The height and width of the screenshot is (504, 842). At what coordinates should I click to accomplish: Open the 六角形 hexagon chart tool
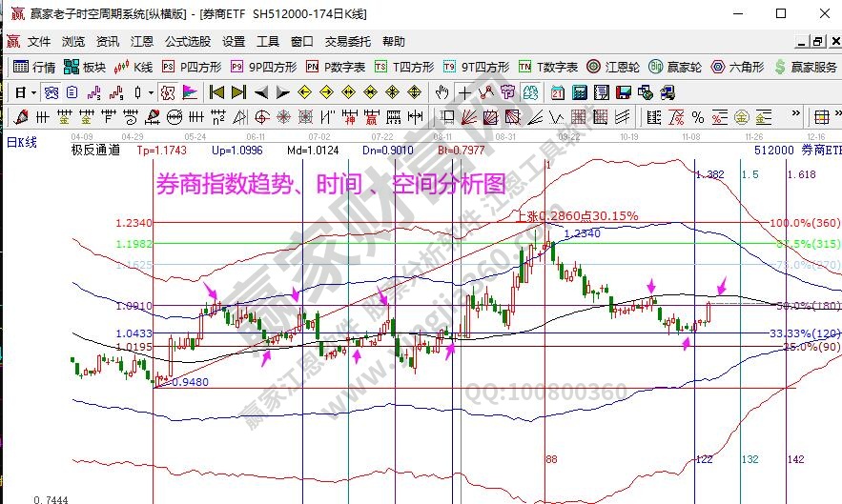click(738, 67)
